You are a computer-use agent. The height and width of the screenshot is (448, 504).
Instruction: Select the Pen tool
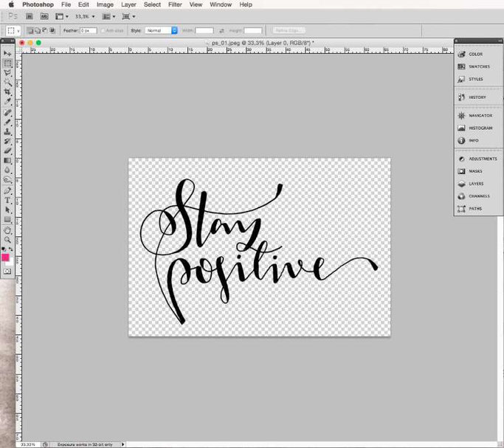[x=7, y=191]
